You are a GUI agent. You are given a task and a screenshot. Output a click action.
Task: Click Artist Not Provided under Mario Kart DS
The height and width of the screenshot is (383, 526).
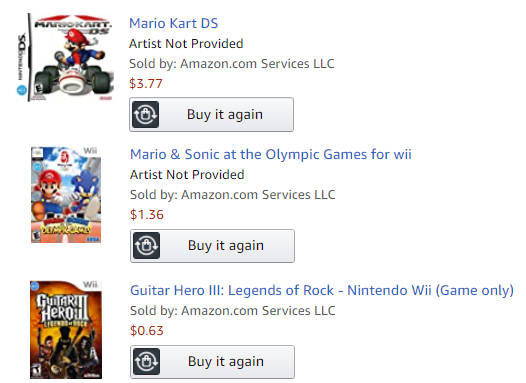tap(186, 44)
